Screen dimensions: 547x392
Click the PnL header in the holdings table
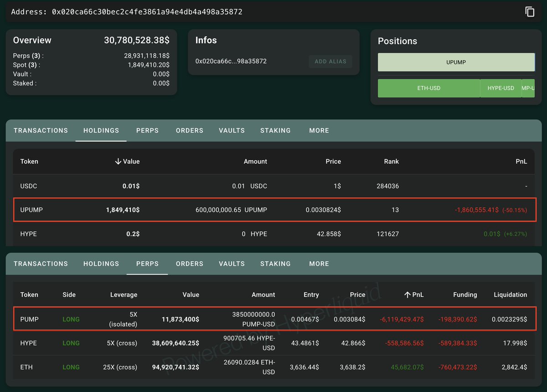click(x=521, y=161)
